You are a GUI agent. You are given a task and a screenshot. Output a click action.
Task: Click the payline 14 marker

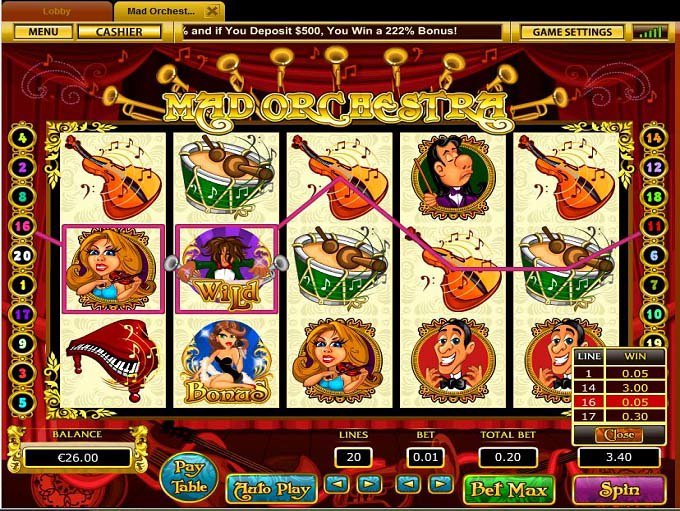(654, 138)
